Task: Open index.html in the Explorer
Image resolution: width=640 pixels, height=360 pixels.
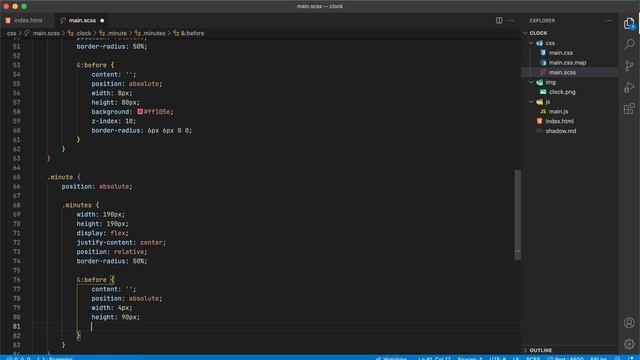Action: [x=559, y=121]
